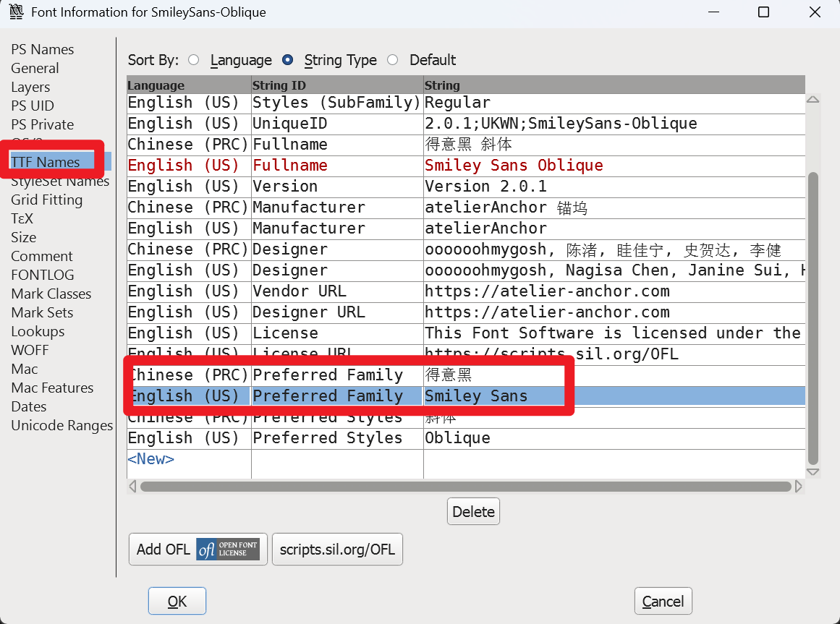The width and height of the screenshot is (840, 624).
Task: Open the FONTLOG section
Action: point(42,275)
